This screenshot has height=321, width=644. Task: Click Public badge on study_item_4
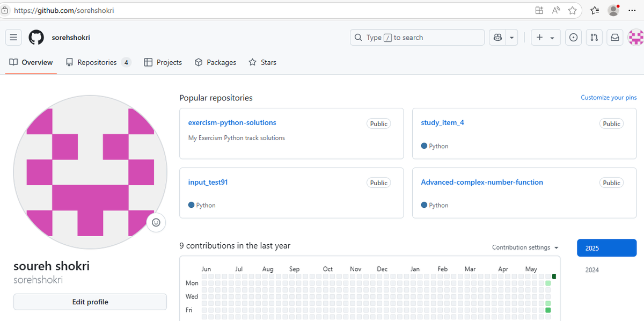(x=611, y=123)
